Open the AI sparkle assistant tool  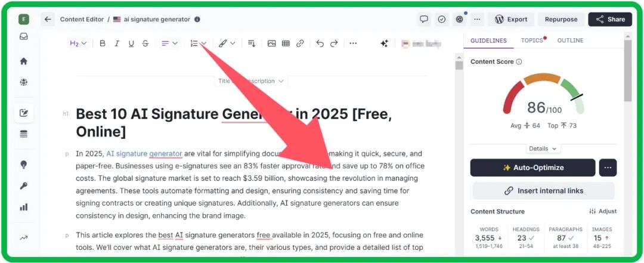coord(385,44)
